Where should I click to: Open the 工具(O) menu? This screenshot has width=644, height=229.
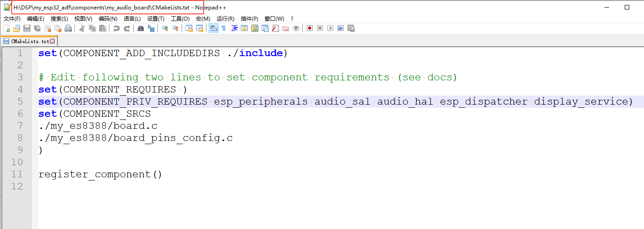point(180,19)
